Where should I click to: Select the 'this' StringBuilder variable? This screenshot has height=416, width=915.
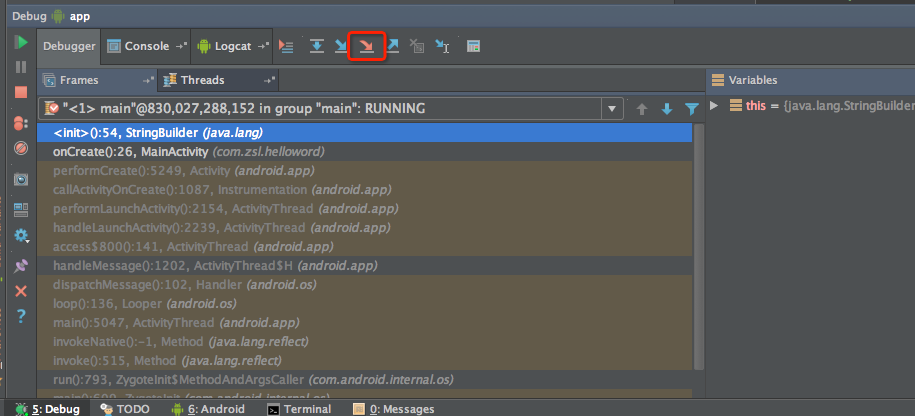click(822, 106)
